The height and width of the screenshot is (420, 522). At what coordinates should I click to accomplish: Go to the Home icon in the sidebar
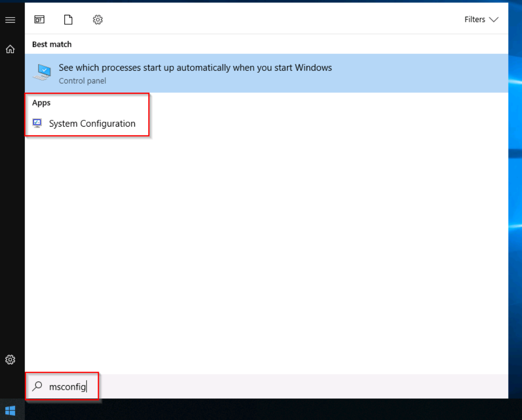pos(10,50)
